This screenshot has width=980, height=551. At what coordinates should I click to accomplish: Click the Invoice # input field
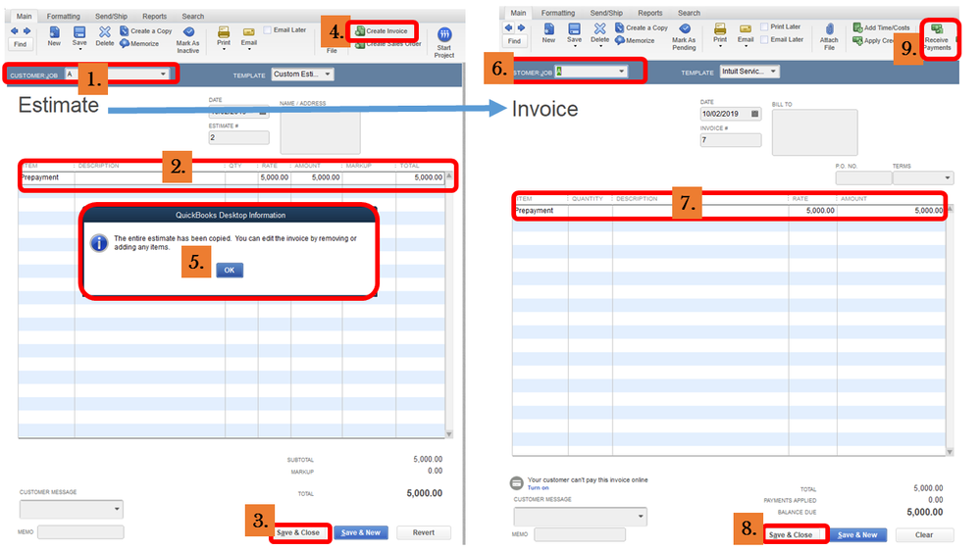pos(731,140)
